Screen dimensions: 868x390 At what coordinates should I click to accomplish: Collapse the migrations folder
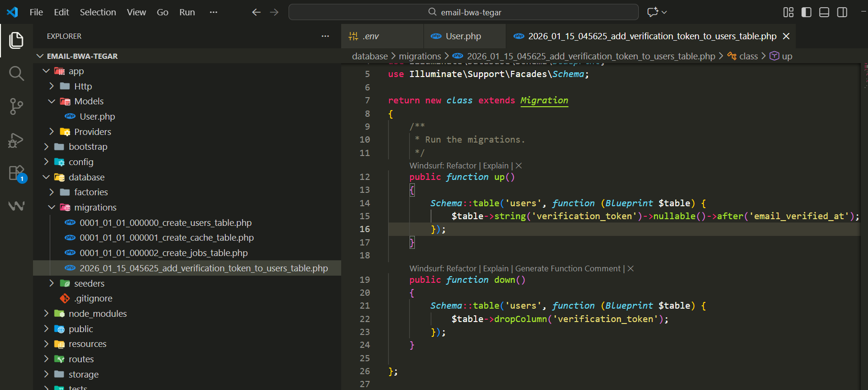pyautogui.click(x=95, y=207)
